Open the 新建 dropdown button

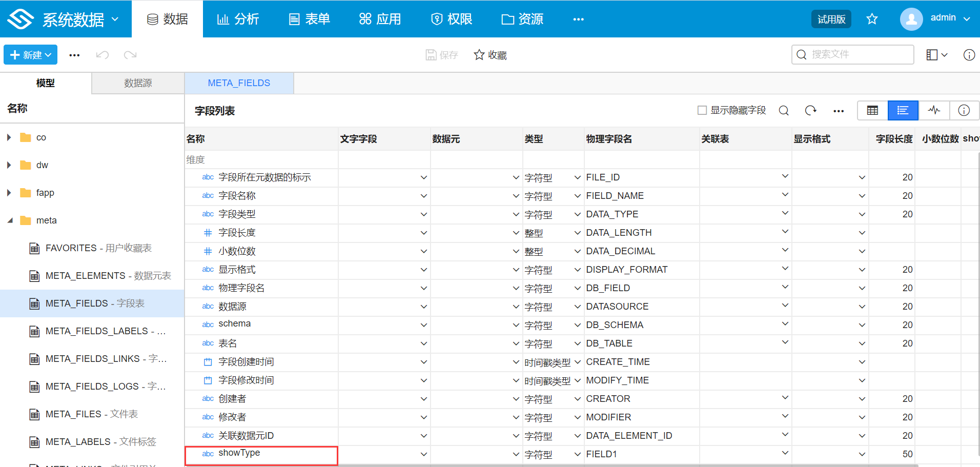pos(30,55)
